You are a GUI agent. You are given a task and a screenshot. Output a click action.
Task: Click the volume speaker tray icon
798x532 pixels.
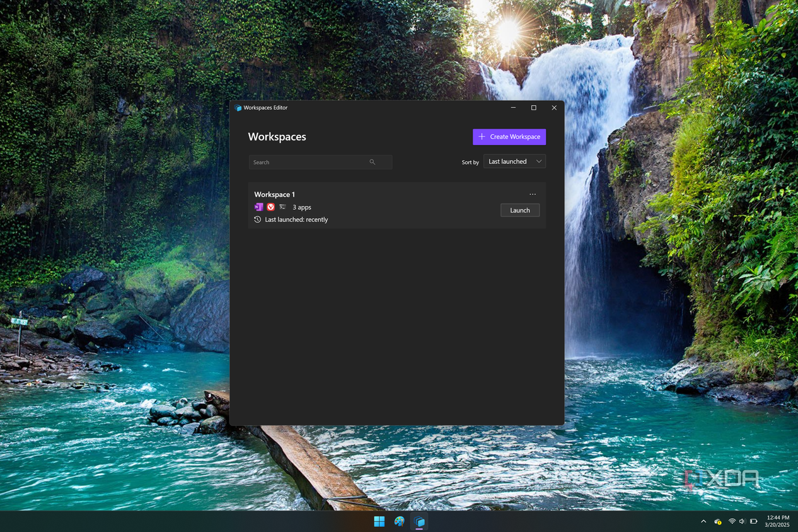[x=742, y=521]
